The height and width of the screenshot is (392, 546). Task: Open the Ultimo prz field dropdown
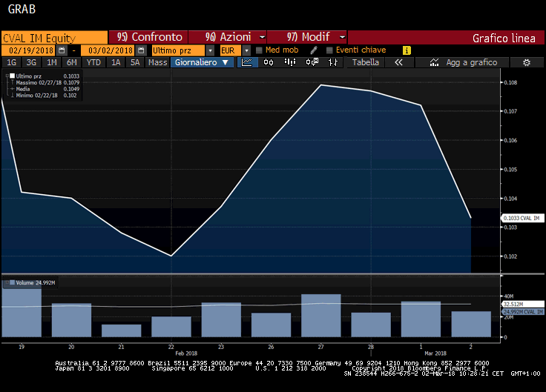pos(211,50)
